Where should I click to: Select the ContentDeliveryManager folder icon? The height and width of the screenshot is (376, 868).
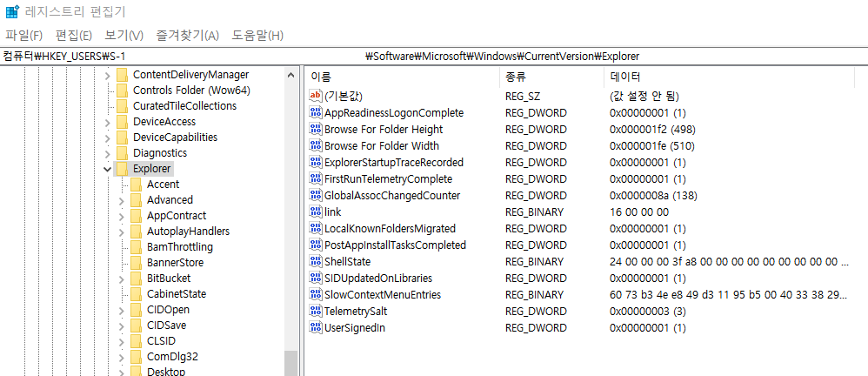(x=122, y=75)
